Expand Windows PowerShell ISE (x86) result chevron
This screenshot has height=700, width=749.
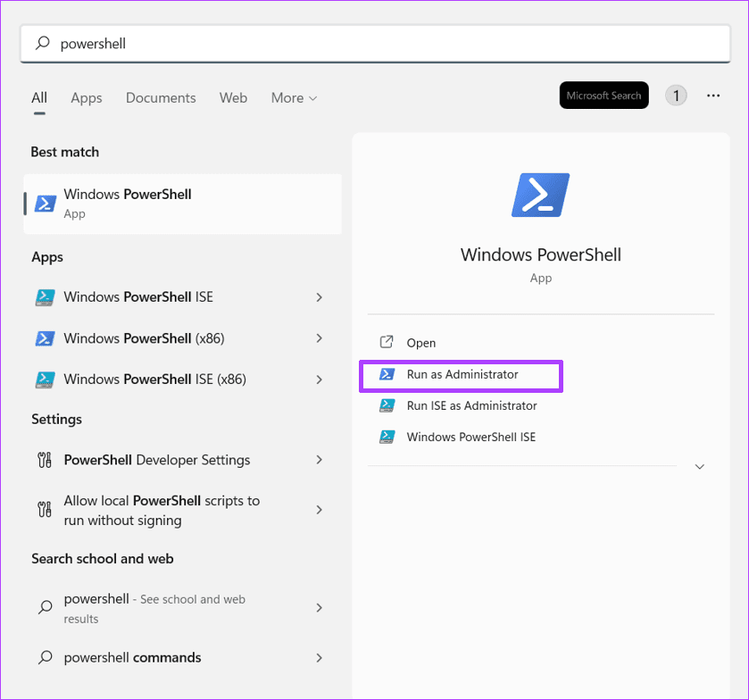[x=319, y=379]
